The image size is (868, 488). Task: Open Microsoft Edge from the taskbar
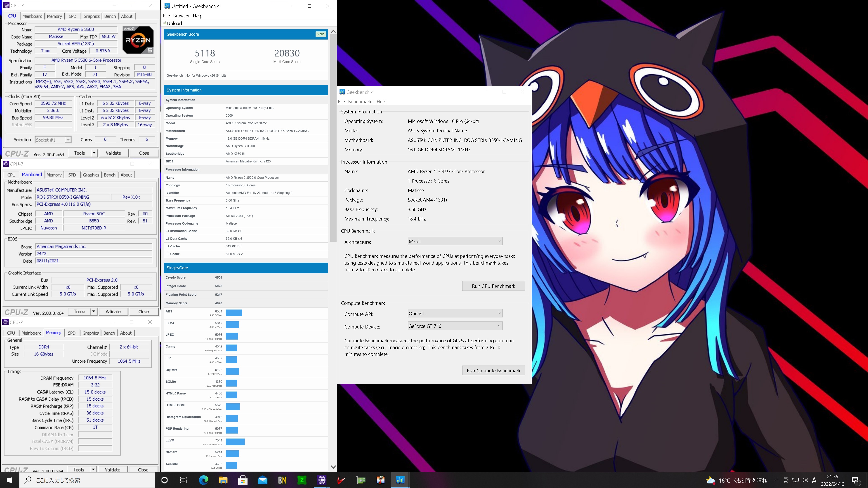(203, 480)
